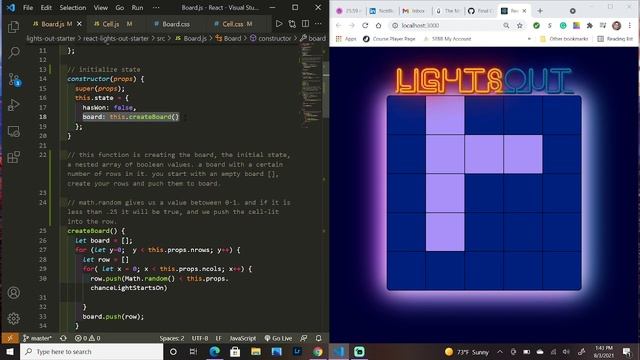Open the Apps shortcut in bookmarks bar
Screen dimensions: 640x360
346,39
